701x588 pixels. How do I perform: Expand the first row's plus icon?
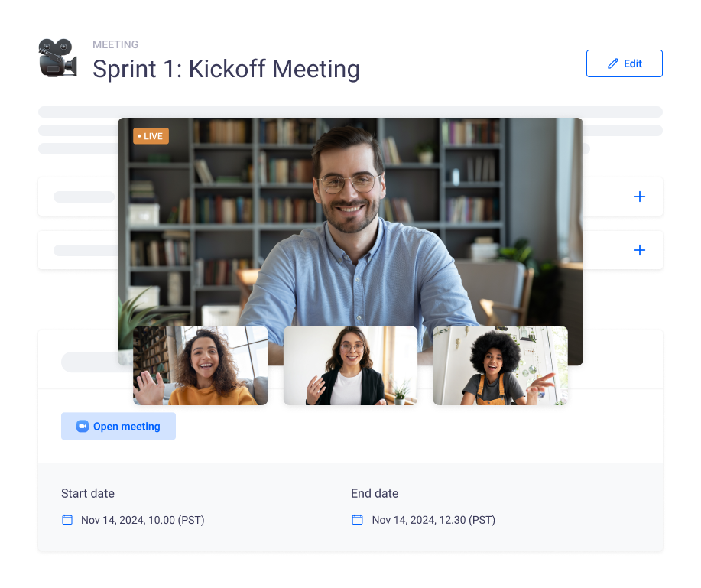(x=640, y=197)
